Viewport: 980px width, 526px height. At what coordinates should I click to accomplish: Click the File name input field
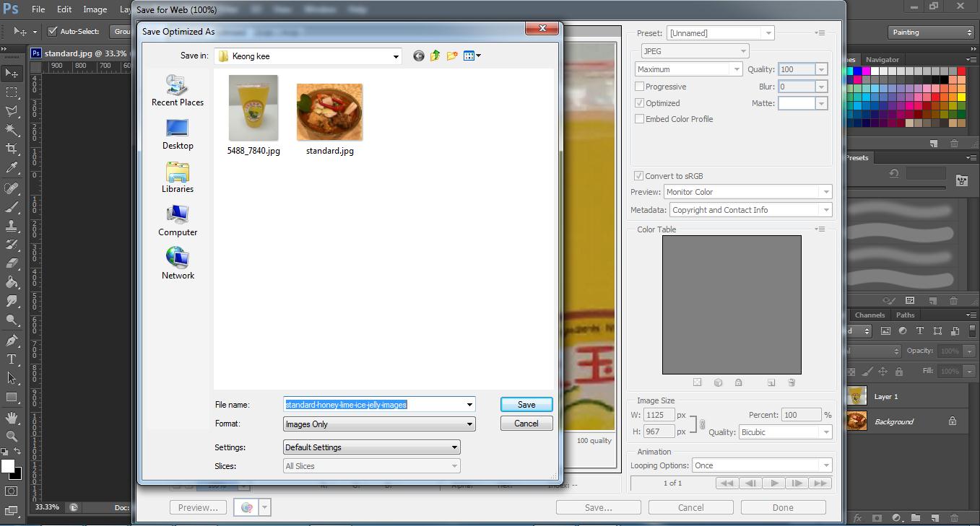[x=374, y=405]
